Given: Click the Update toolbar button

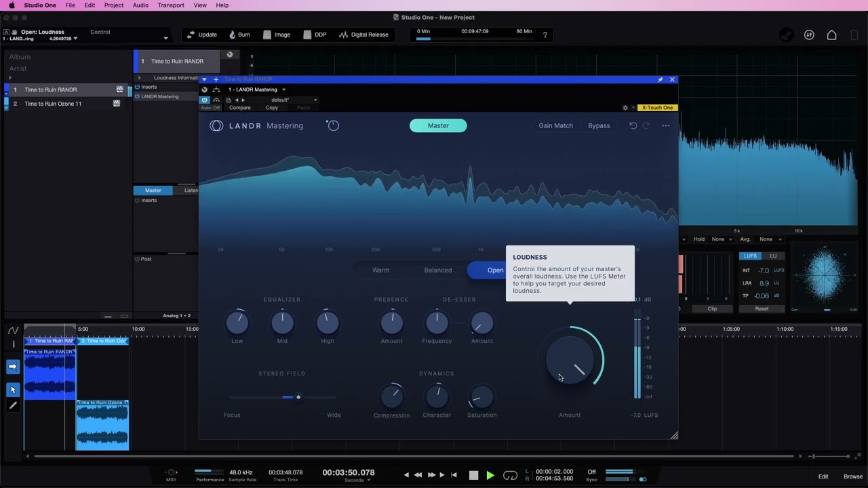Looking at the screenshot, I should pos(202,35).
